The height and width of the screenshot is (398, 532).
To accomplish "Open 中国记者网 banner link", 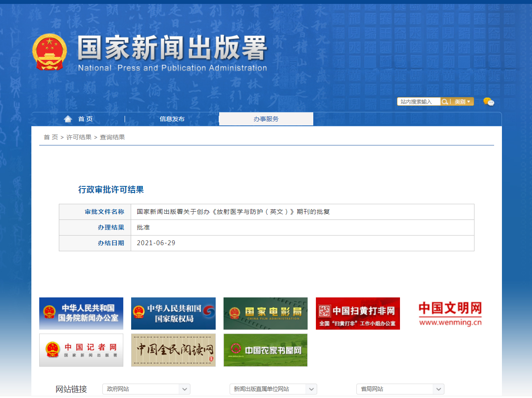I will (x=81, y=350).
